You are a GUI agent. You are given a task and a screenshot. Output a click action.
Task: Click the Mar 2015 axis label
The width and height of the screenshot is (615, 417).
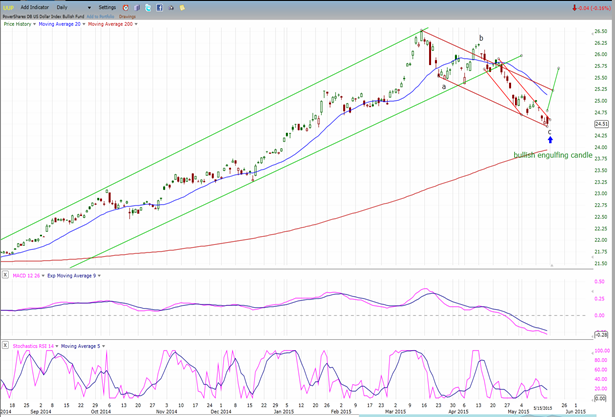click(395, 412)
